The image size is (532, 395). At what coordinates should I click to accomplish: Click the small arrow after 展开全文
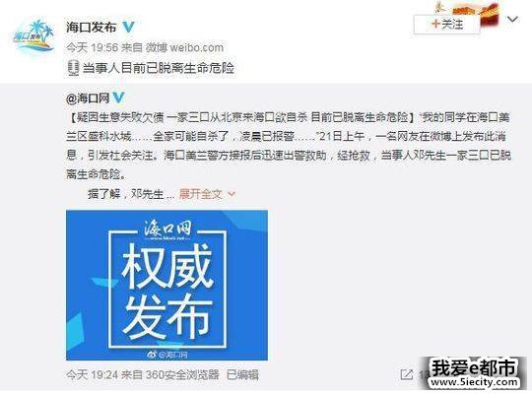click(233, 194)
